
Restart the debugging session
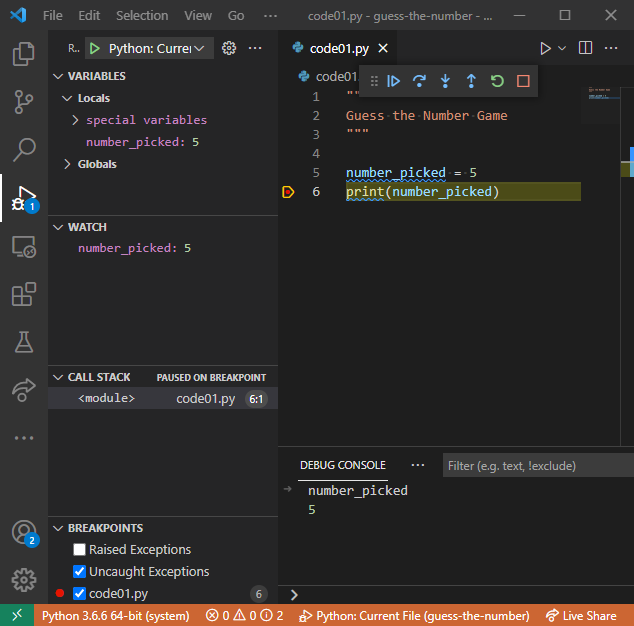[497, 81]
